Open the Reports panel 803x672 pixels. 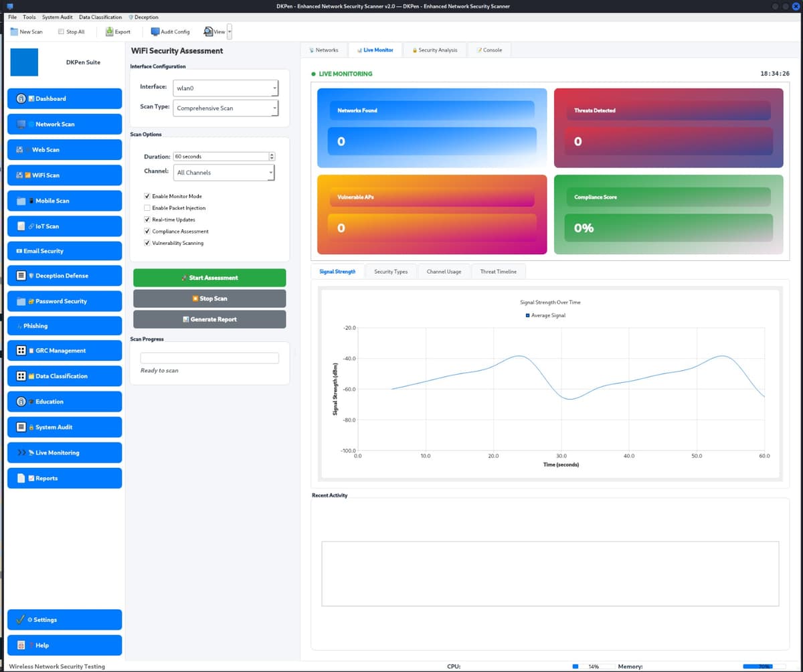(x=64, y=477)
